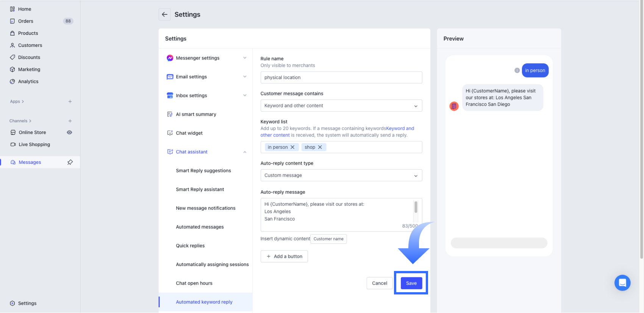Save the keyword reply rule
Image resolution: width=644 pixels, height=313 pixels.
pos(411,283)
